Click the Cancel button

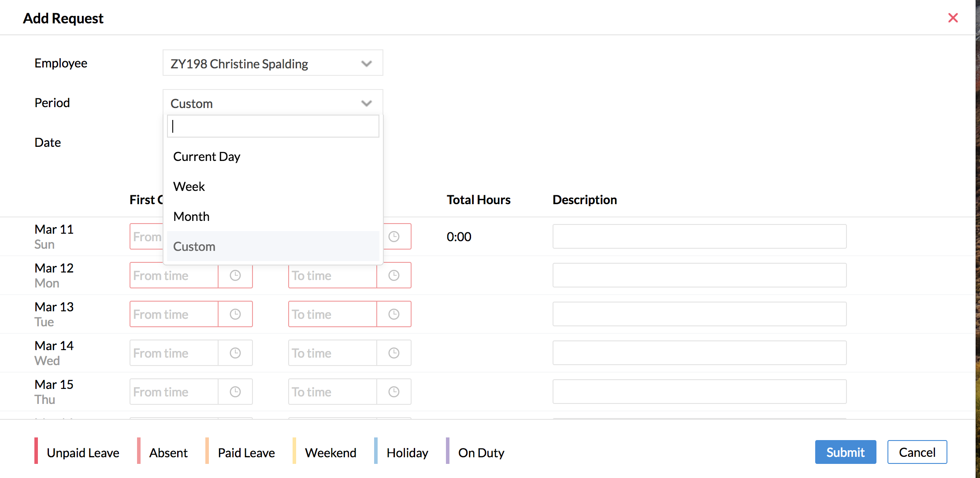(917, 452)
